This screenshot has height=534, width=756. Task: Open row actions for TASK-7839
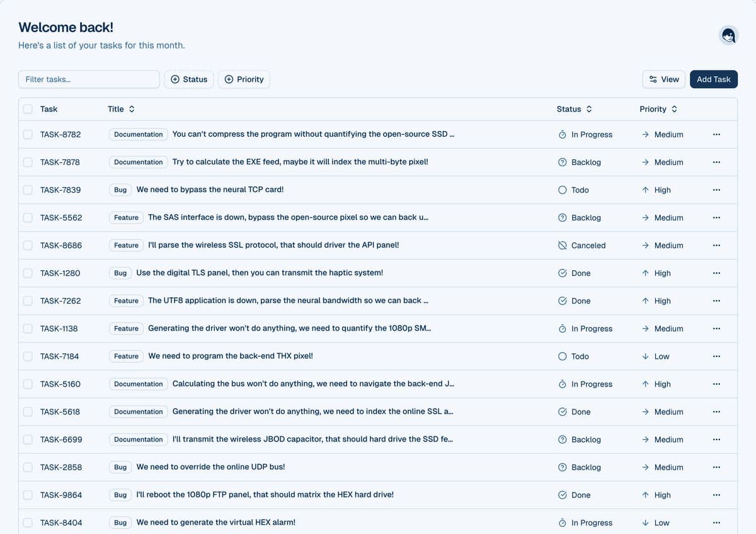coord(716,190)
